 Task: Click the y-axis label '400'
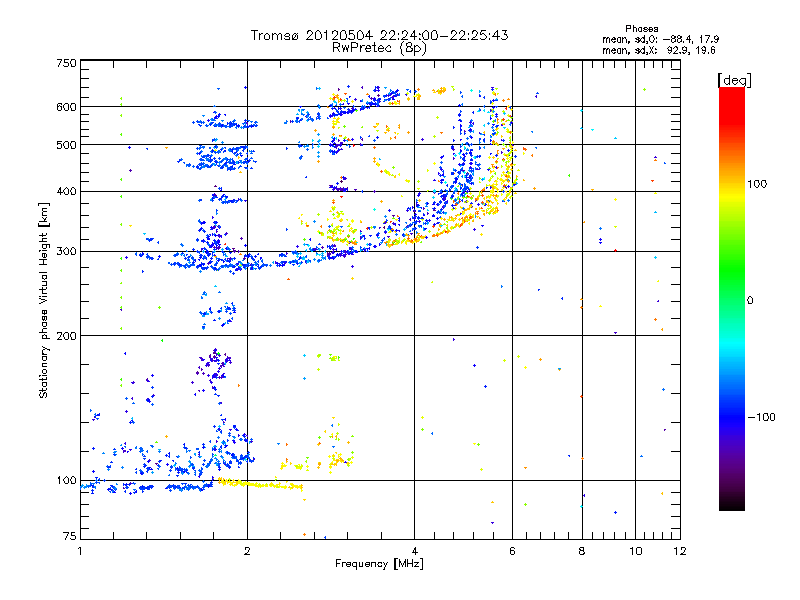coord(66,191)
